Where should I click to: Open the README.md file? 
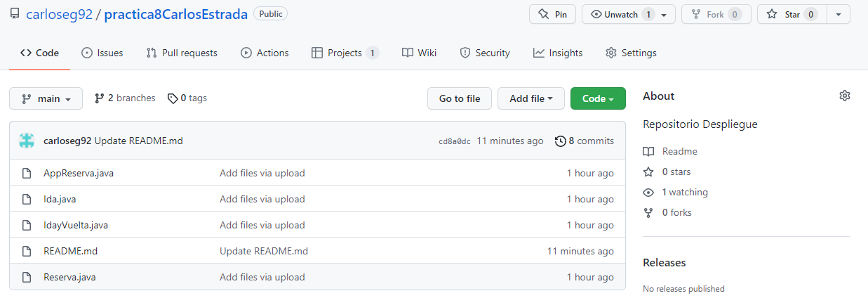coord(70,251)
